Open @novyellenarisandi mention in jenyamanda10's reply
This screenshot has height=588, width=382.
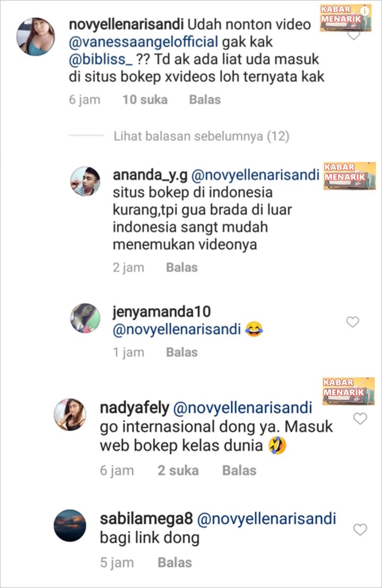click(x=177, y=330)
